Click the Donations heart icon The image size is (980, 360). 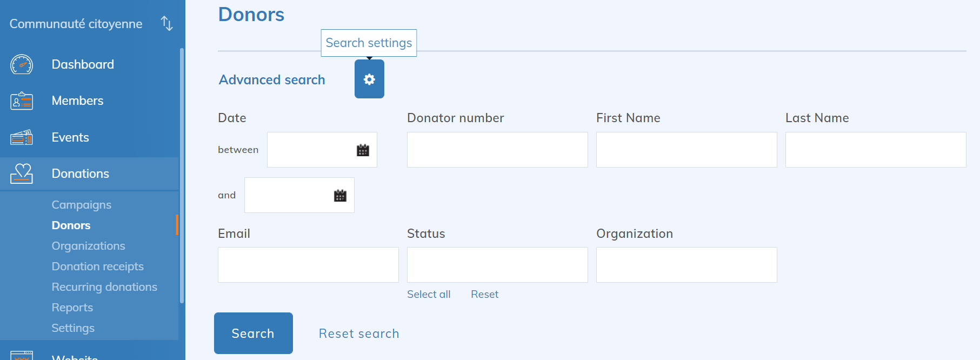coord(22,174)
